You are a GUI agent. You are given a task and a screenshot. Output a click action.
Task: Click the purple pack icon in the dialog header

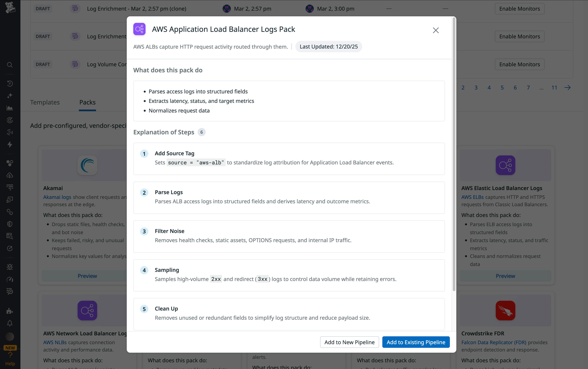[x=139, y=29]
